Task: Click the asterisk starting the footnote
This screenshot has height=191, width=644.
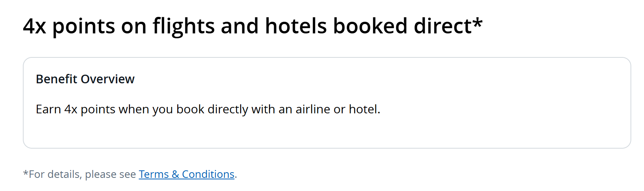Action: point(25,173)
